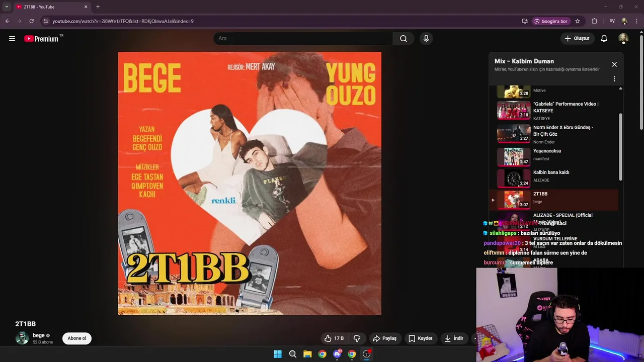Share the video via Paylaş
Image resolution: width=644 pixels, height=362 pixels.
click(x=384, y=338)
